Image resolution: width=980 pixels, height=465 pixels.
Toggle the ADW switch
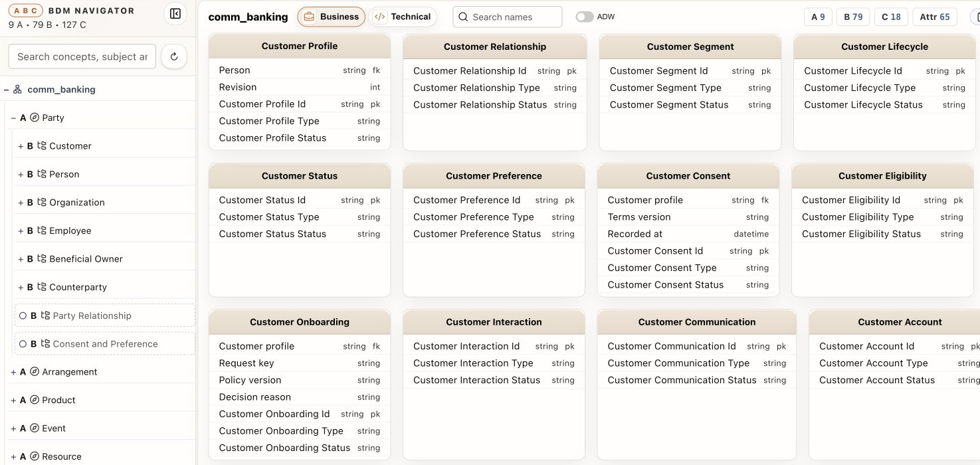coord(585,17)
